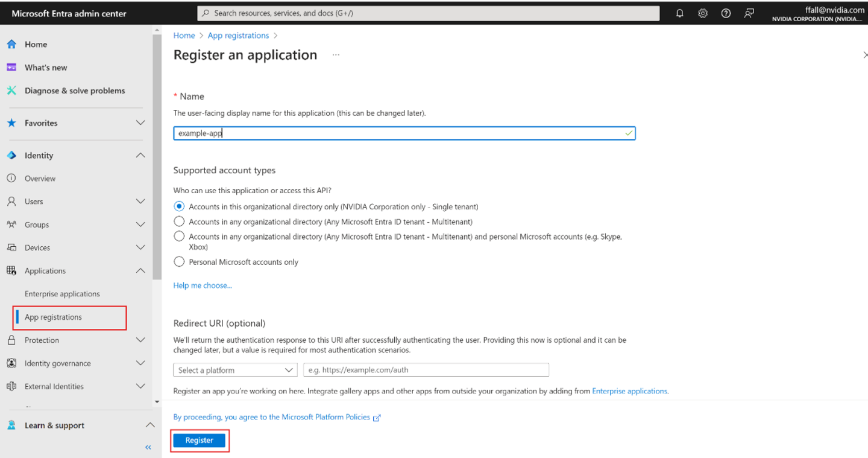Image resolution: width=868 pixels, height=458 pixels.
Task: Open Enterprise applications in the sidebar
Action: [62, 294]
